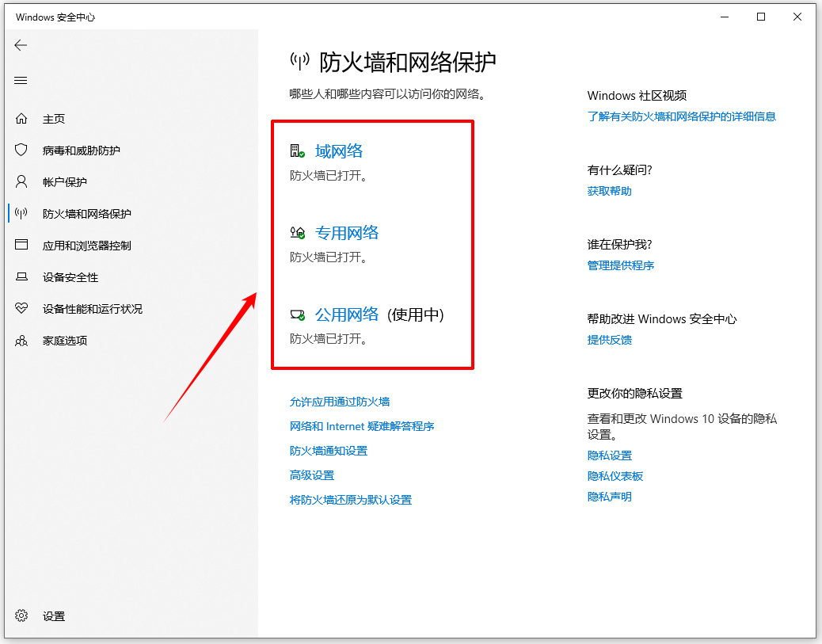Open 防火墙通知设置 link

pos(329,451)
